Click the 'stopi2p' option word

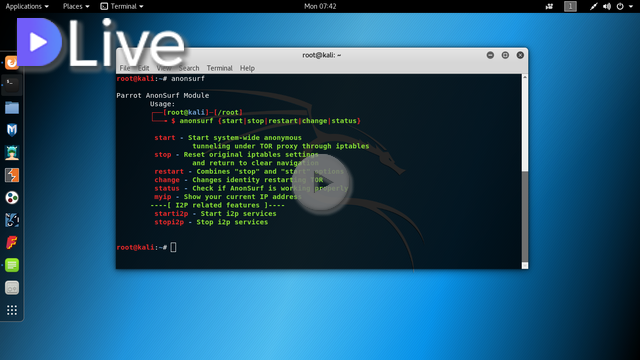169,222
